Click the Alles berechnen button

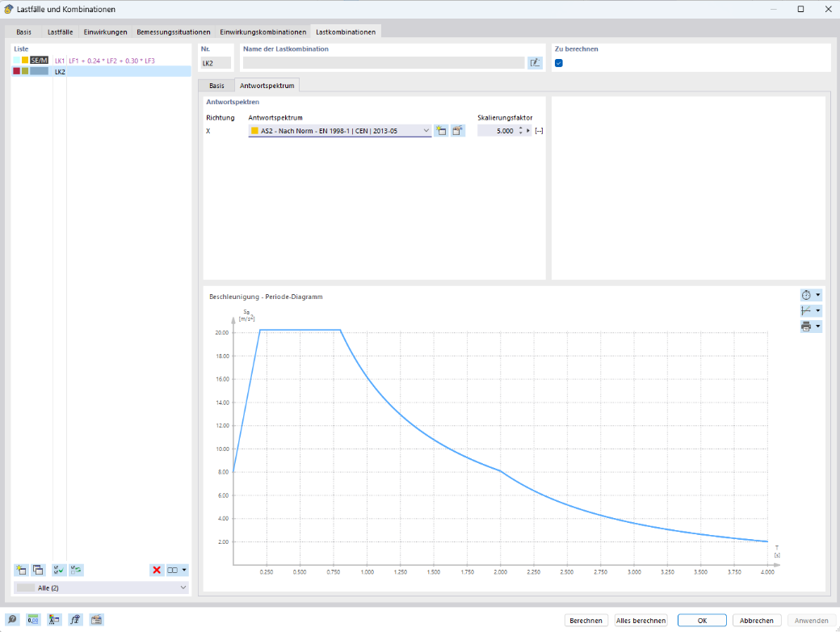coord(640,620)
